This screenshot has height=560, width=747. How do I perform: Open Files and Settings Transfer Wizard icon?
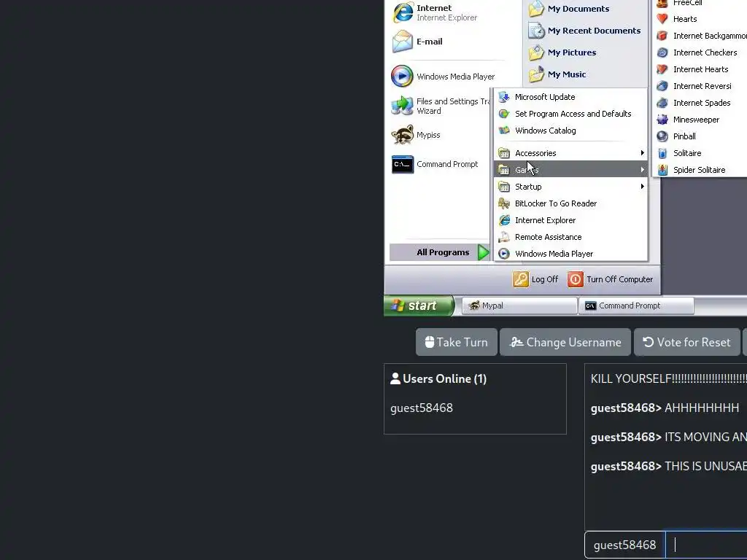point(402,106)
